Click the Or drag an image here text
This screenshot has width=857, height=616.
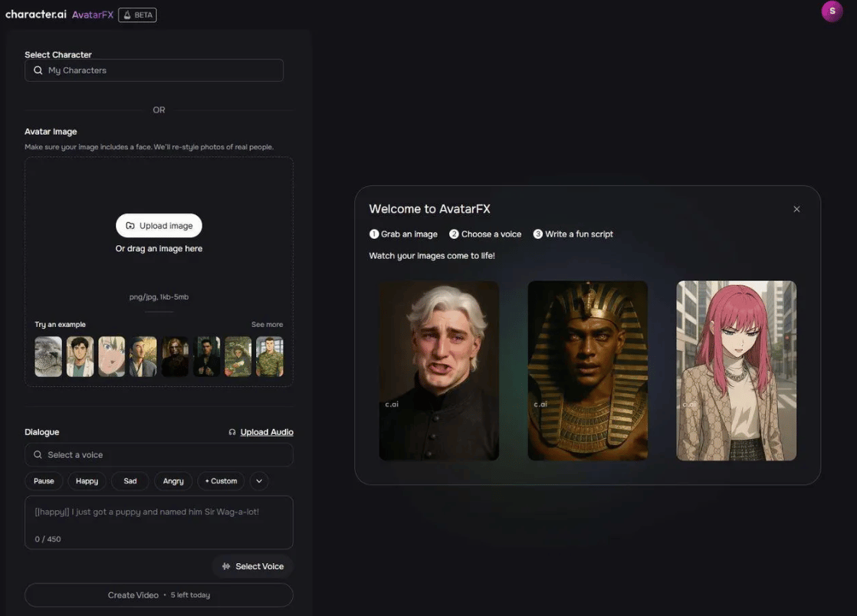[x=159, y=248]
